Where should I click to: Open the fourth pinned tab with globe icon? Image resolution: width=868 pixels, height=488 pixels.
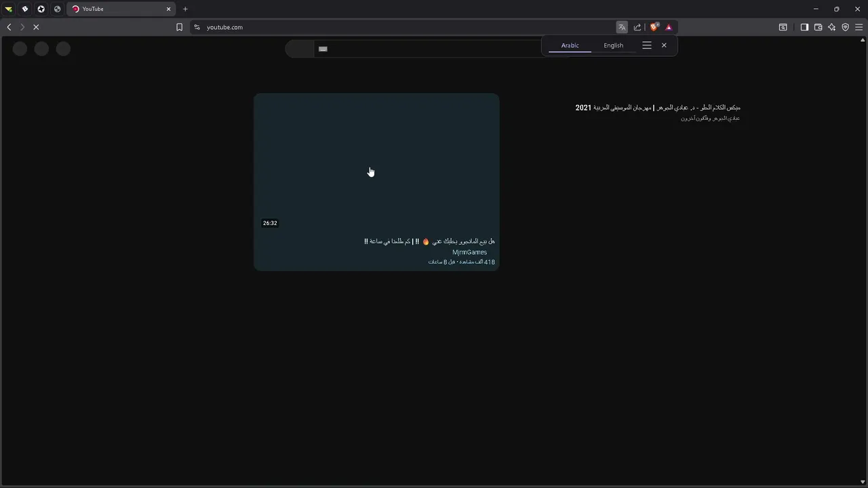pos(58,9)
